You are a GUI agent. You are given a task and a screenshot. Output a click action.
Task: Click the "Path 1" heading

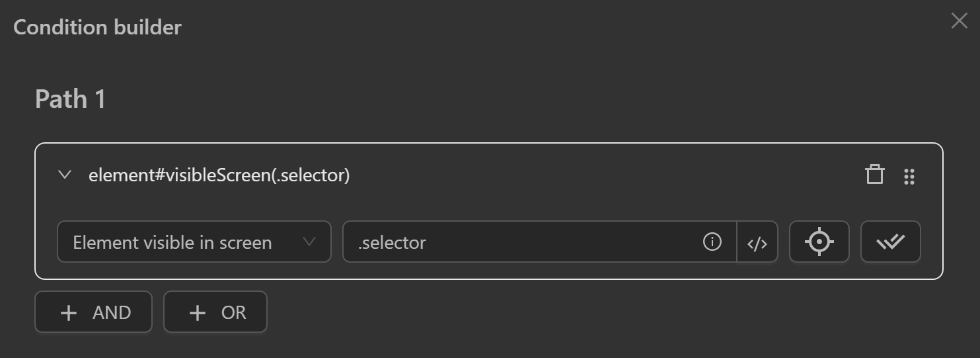tap(70, 99)
